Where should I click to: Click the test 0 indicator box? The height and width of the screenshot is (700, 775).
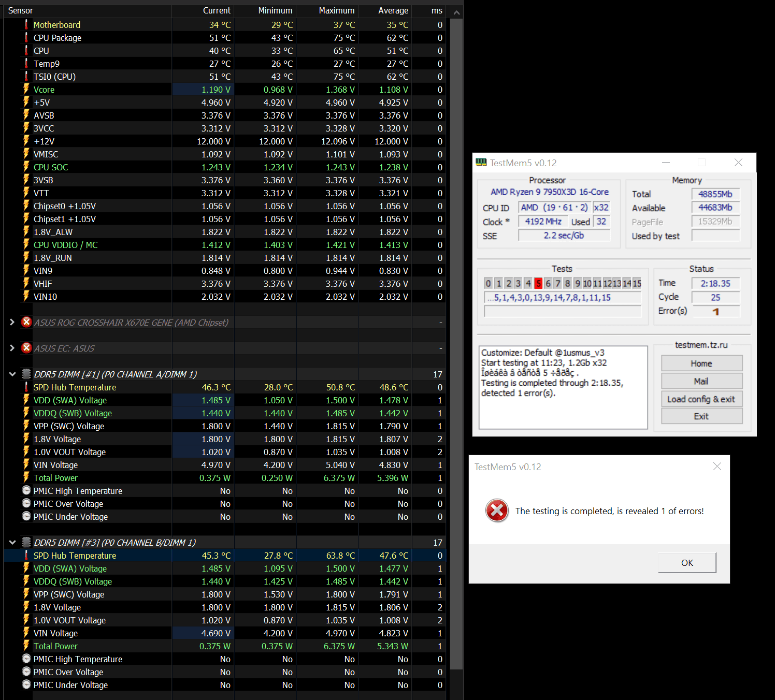(488, 283)
